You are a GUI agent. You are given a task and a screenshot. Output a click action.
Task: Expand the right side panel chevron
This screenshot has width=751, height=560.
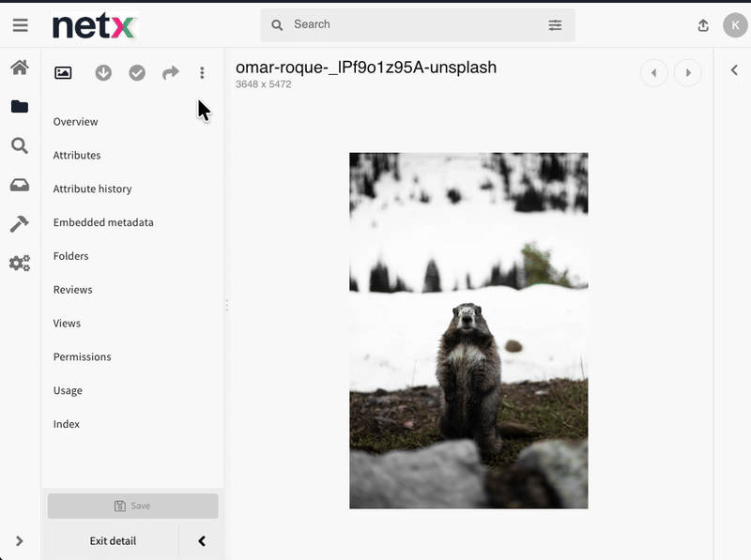[x=733, y=70]
